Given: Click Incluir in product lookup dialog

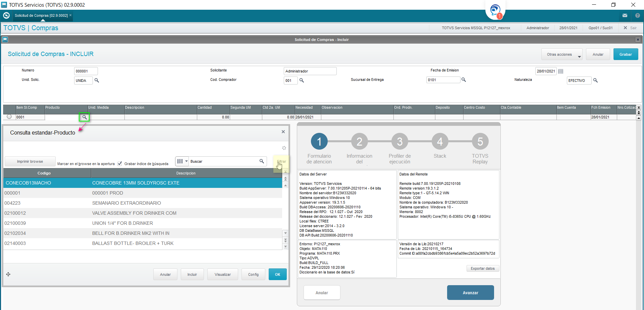Looking at the screenshot, I should click(x=192, y=274).
